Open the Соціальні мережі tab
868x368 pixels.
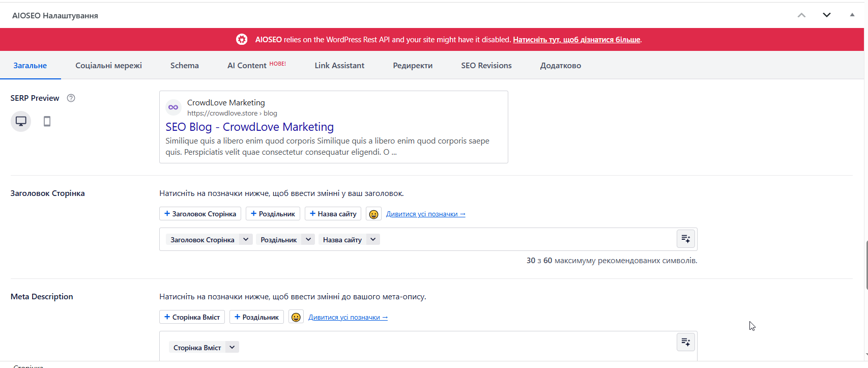click(x=108, y=66)
